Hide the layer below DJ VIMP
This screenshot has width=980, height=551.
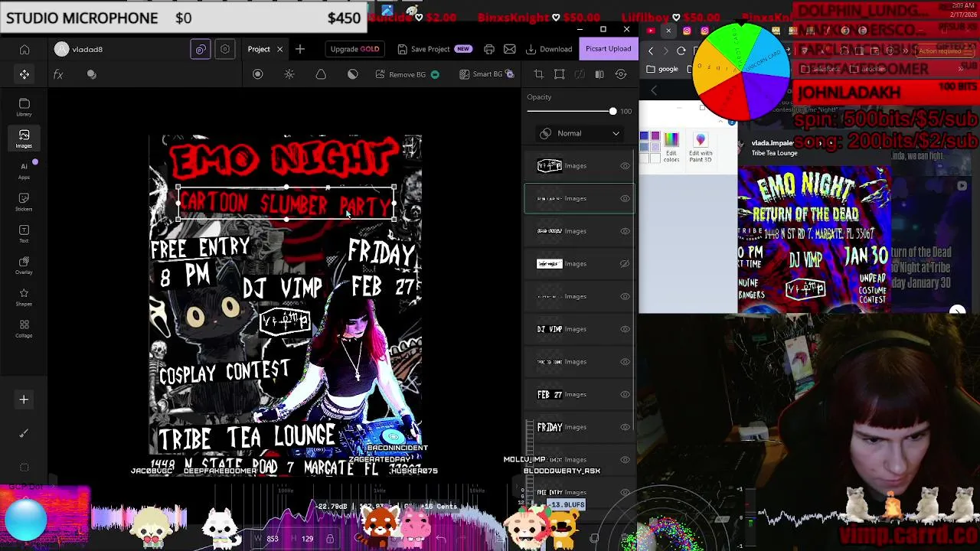click(625, 362)
